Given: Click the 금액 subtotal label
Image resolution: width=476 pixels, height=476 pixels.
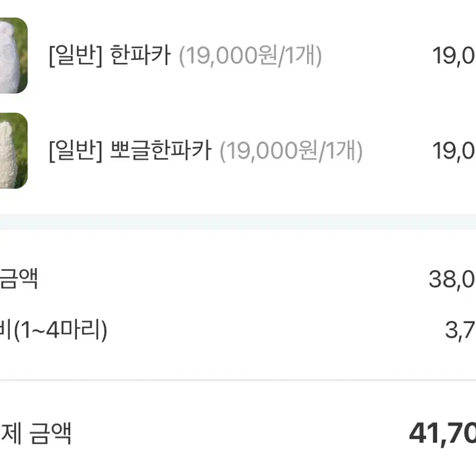Looking at the screenshot, I should 19,279.
